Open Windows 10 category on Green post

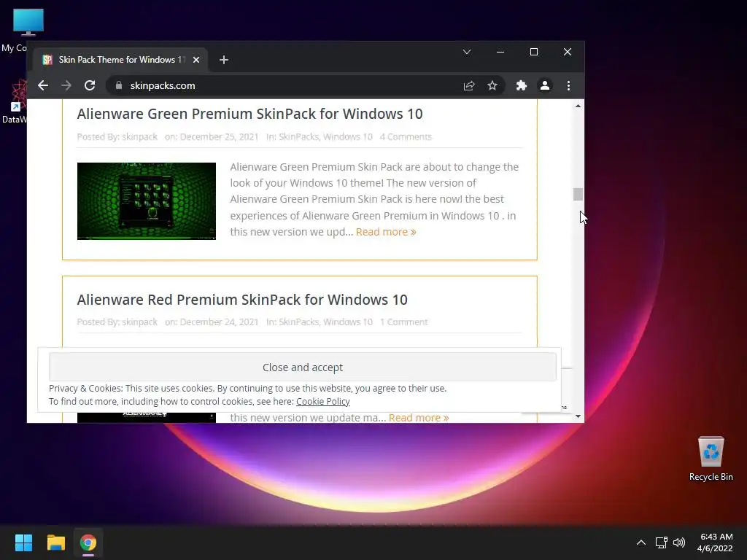click(348, 137)
